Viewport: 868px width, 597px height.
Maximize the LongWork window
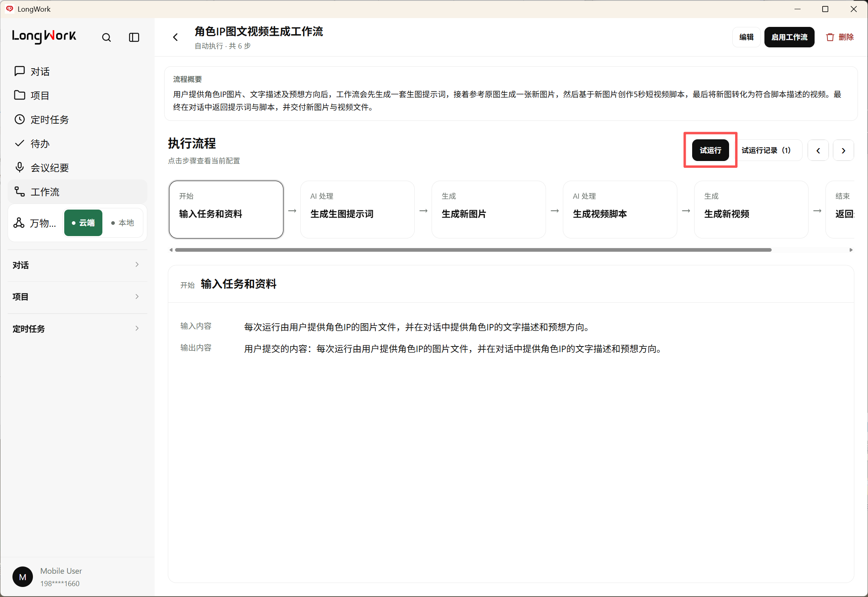point(825,9)
